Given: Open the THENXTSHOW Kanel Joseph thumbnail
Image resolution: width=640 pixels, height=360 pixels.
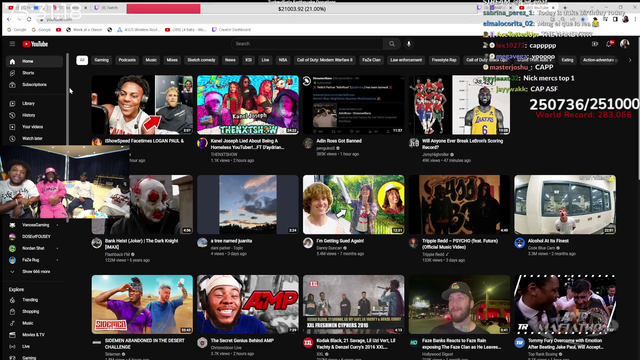Looking at the screenshot, I should tap(248, 104).
